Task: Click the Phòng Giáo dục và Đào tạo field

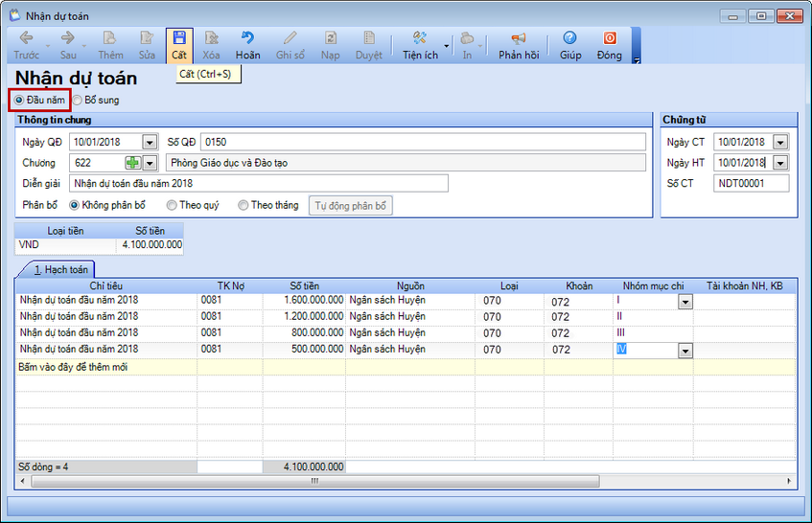Action: [406, 163]
